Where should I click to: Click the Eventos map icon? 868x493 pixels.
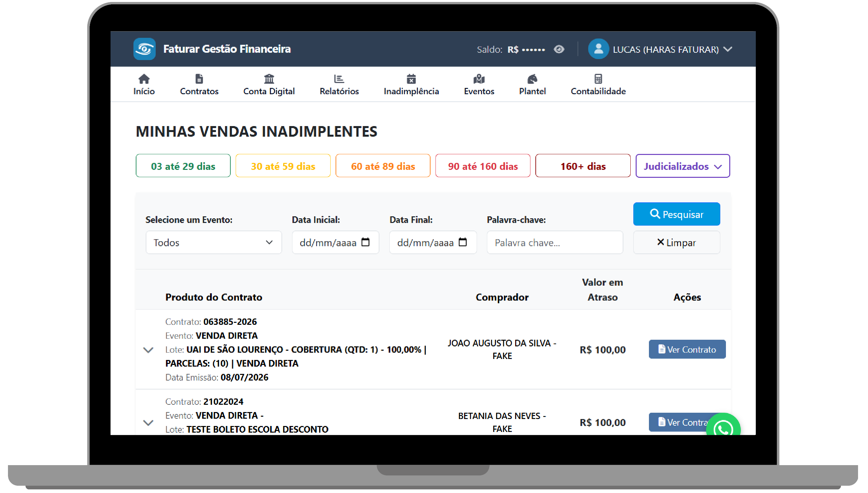[480, 79]
